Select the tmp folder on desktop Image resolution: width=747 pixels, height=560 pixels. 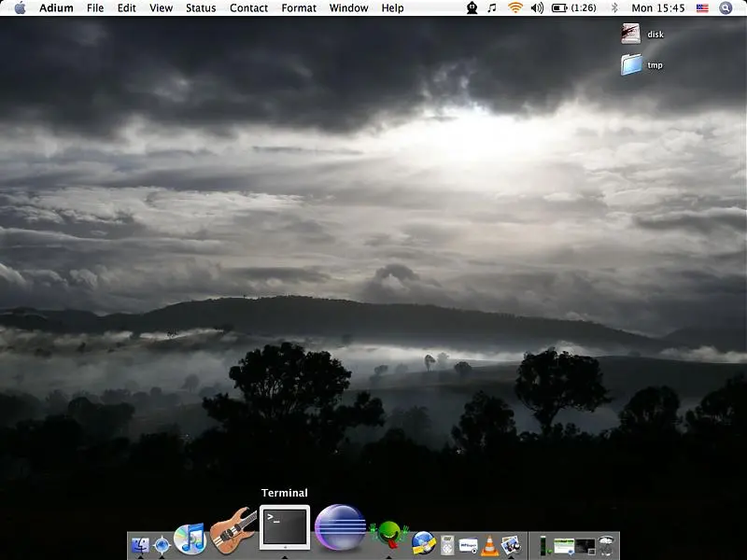632,64
